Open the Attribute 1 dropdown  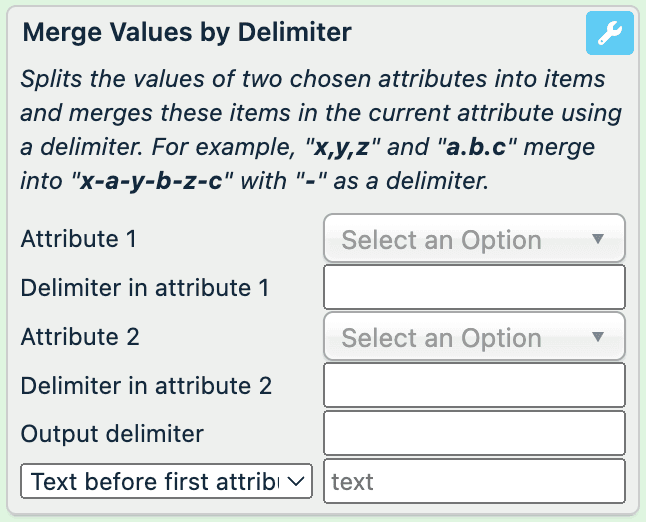click(x=474, y=240)
